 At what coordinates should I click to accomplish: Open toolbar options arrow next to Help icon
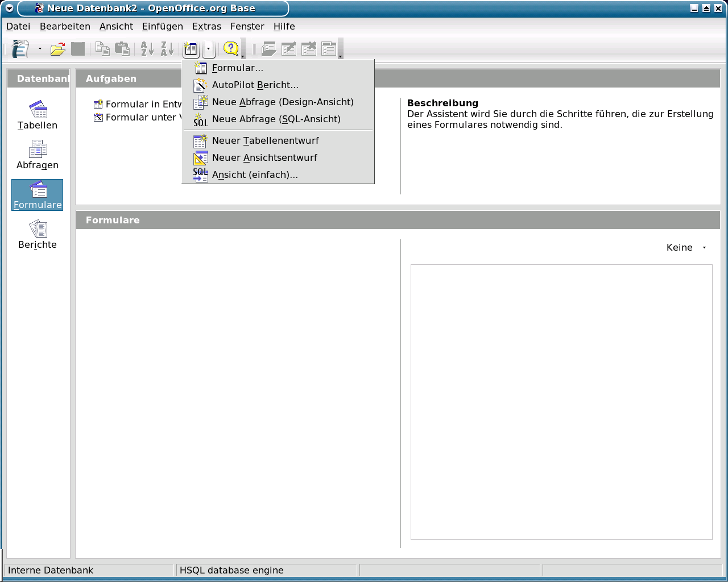243,49
